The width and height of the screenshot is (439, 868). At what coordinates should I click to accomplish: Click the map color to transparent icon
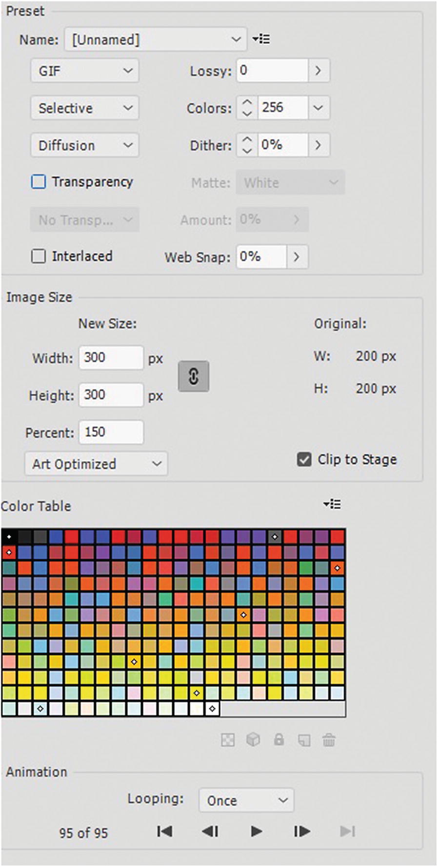228,740
